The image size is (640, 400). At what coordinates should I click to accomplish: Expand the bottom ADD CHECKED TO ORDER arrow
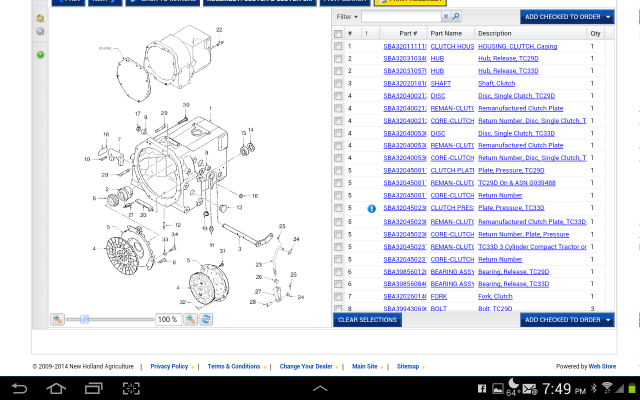(x=608, y=320)
